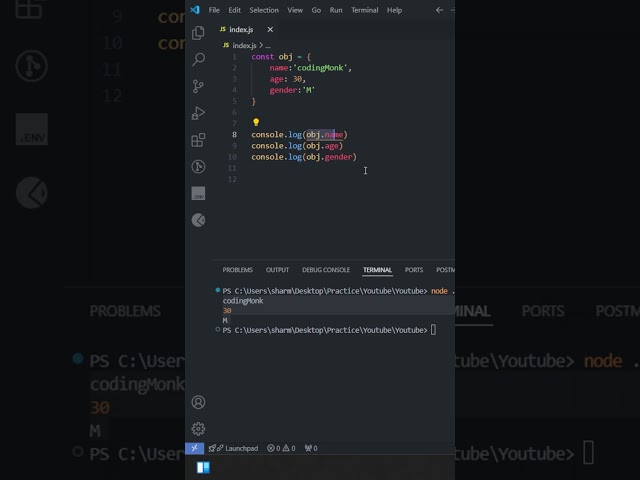The image size is (640, 480).
Task: Click the remote window icon in the status bar
Action: (x=195, y=448)
